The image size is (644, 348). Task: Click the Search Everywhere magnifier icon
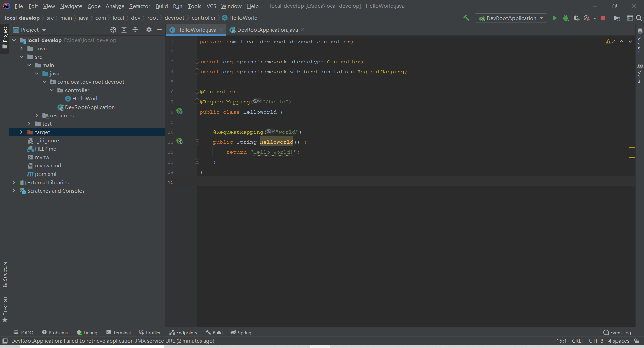point(639,18)
